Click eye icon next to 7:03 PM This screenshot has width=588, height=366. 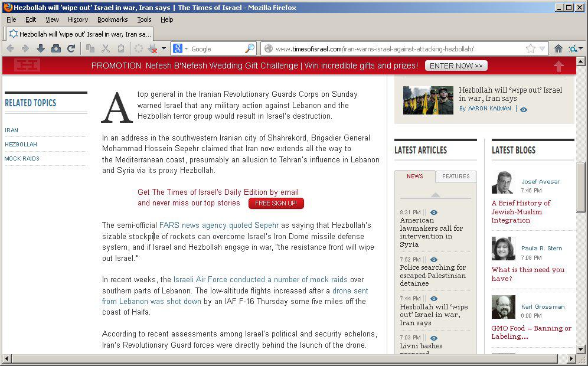[x=434, y=338]
